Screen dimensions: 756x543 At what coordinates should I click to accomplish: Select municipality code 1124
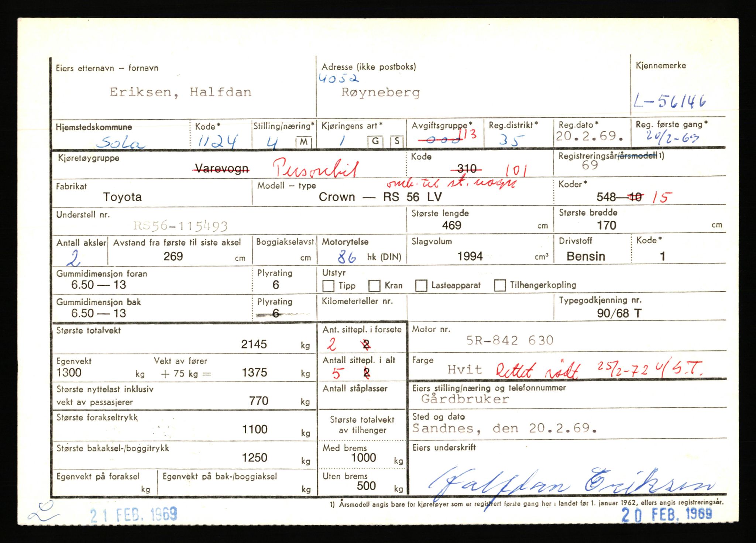coord(217,141)
